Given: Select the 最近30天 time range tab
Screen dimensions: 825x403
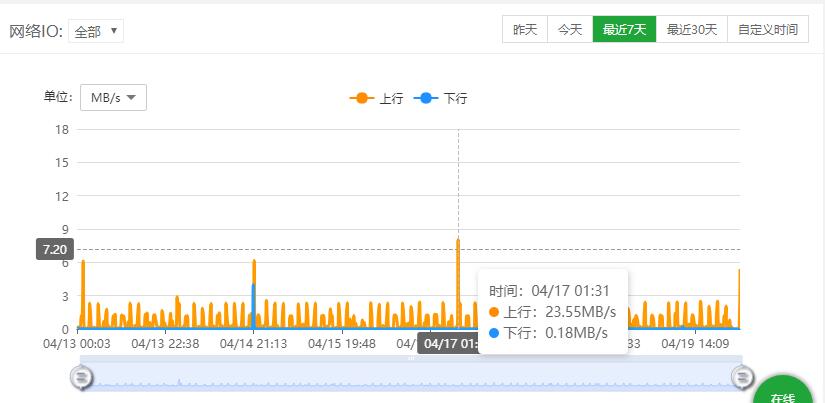Looking at the screenshot, I should click(691, 29).
